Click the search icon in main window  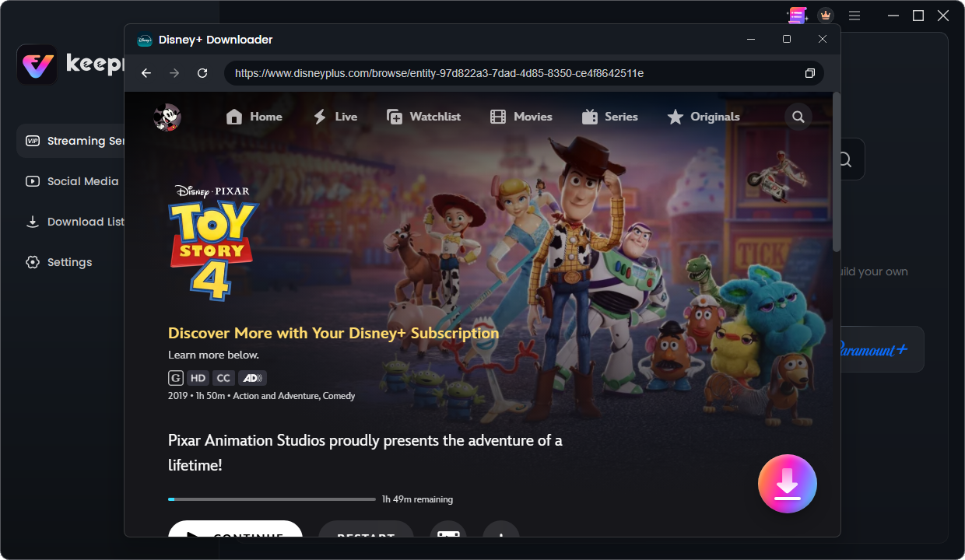coord(844,159)
